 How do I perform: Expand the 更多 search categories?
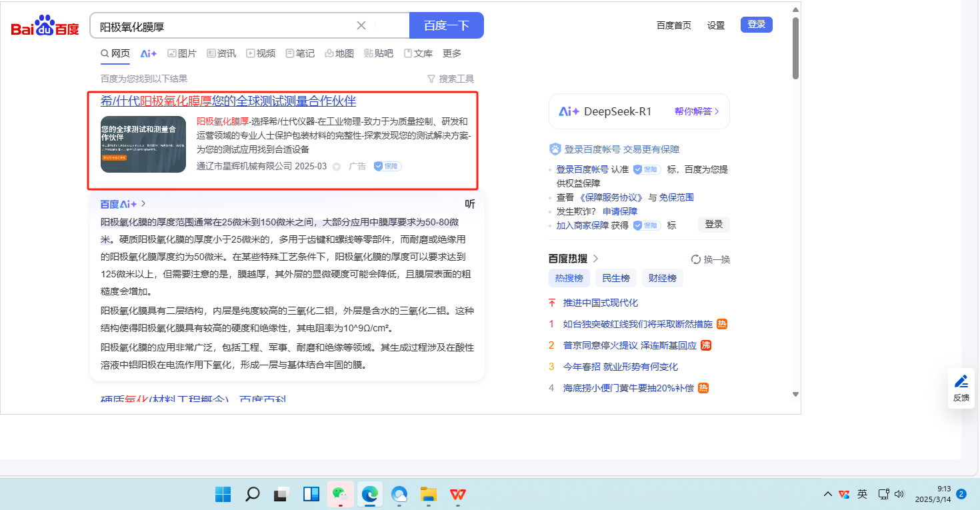pyautogui.click(x=452, y=53)
